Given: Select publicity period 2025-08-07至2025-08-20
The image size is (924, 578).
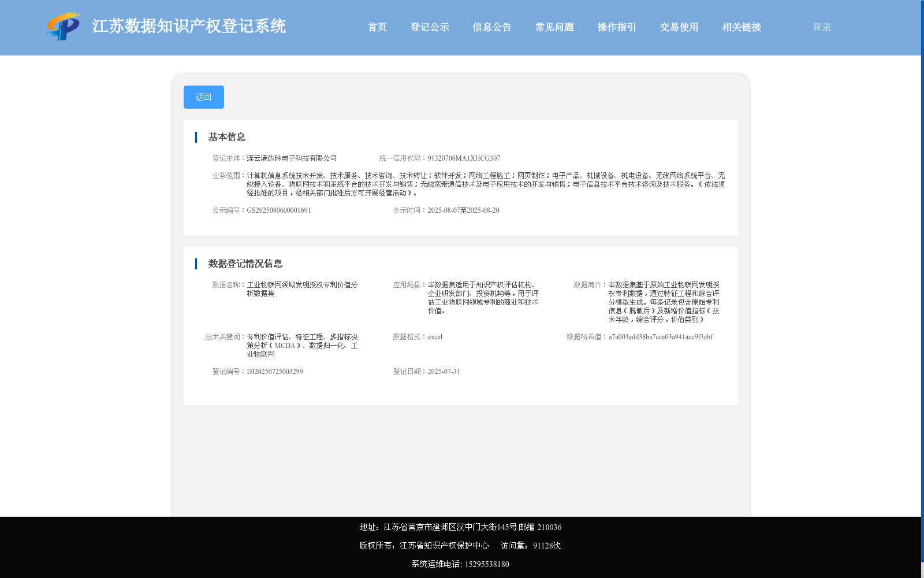Looking at the screenshot, I should (463, 210).
